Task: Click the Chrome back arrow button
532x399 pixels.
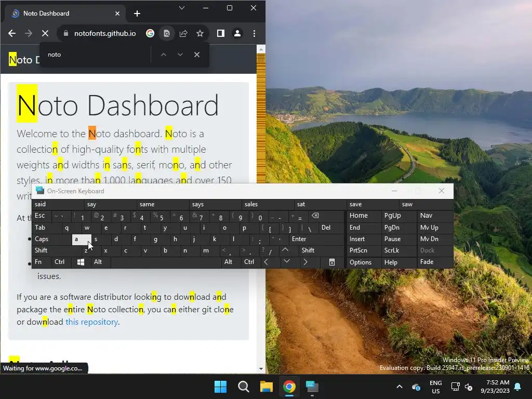Action: pyautogui.click(x=12, y=33)
